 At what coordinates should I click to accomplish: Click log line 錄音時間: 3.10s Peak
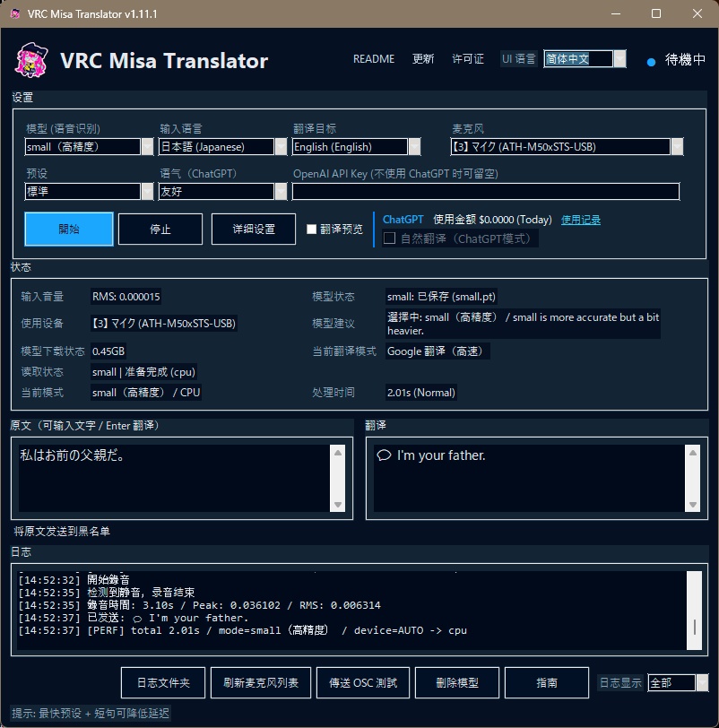coord(200,605)
